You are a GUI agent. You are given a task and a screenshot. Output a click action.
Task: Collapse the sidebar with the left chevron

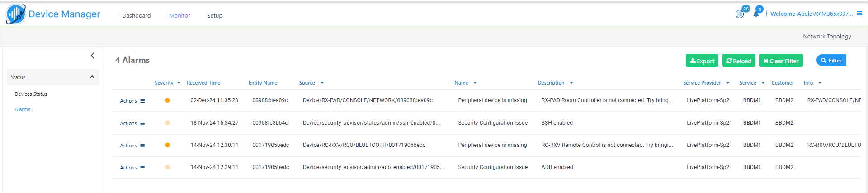click(92, 56)
